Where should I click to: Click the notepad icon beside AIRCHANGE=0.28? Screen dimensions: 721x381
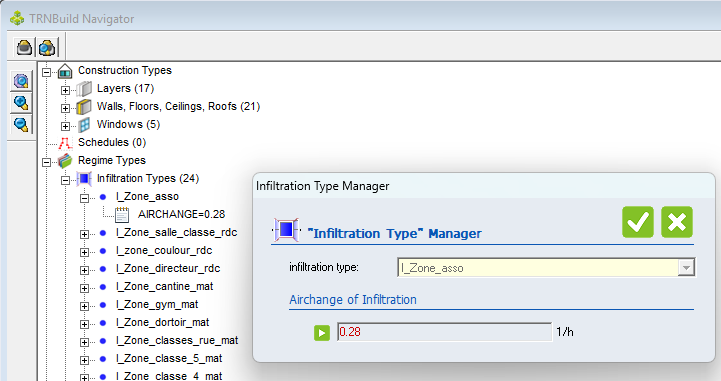click(122, 215)
